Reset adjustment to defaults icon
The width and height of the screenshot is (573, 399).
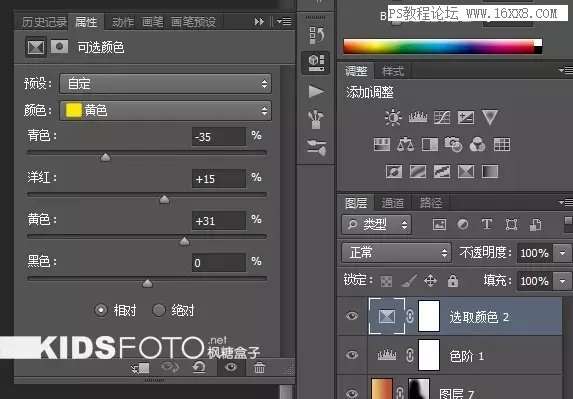point(199,368)
